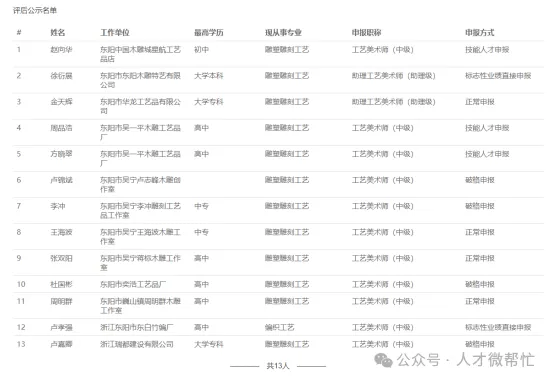This screenshot has width=553, height=382.
Task: Click the name 金天辉 in row 3
Action: (x=61, y=102)
